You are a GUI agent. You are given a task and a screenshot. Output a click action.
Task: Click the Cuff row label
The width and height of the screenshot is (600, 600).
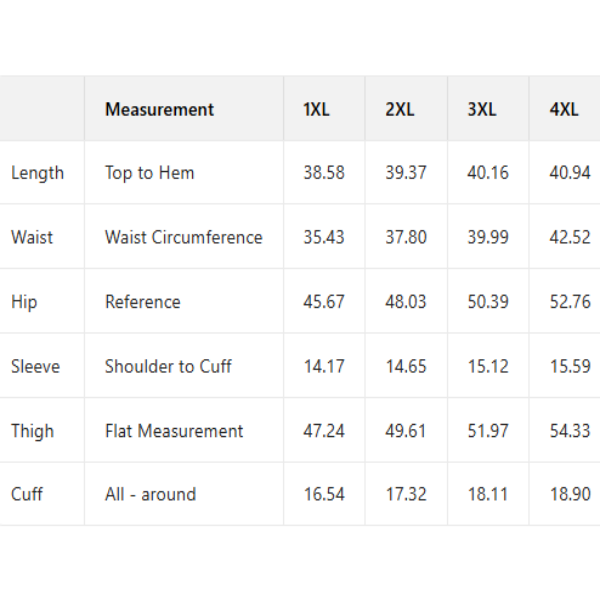[x=27, y=494]
